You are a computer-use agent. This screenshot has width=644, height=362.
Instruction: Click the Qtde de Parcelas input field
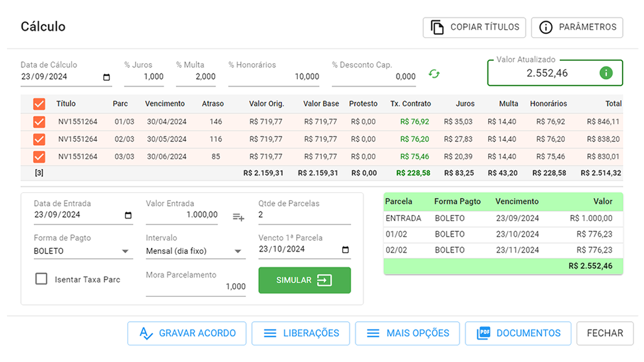(x=304, y=215)
